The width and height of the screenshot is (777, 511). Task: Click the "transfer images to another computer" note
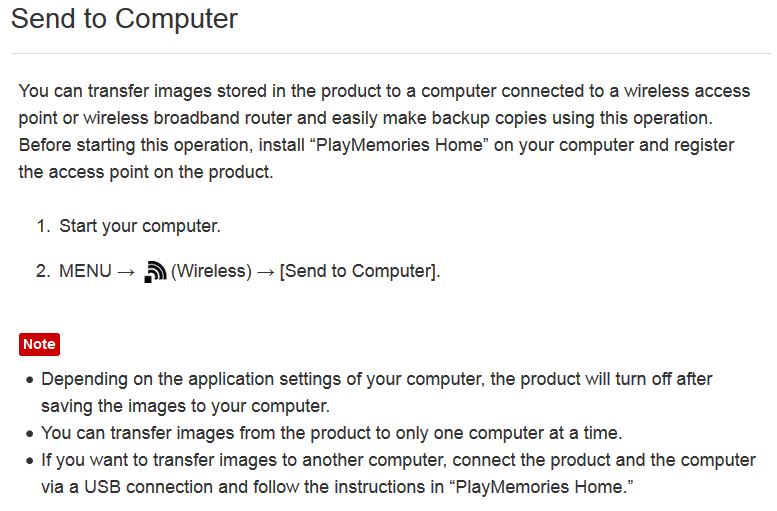[398, 460]
